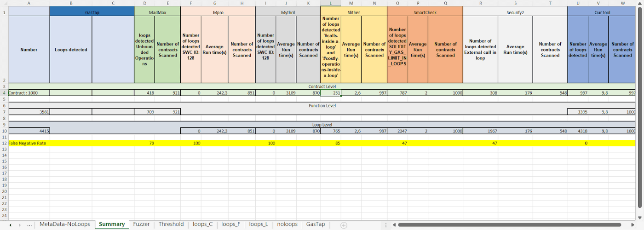The width and height of the screenshot is (644, 230).
Task: Switch to the Fuzzer sheet
Action: coord(141,224)
